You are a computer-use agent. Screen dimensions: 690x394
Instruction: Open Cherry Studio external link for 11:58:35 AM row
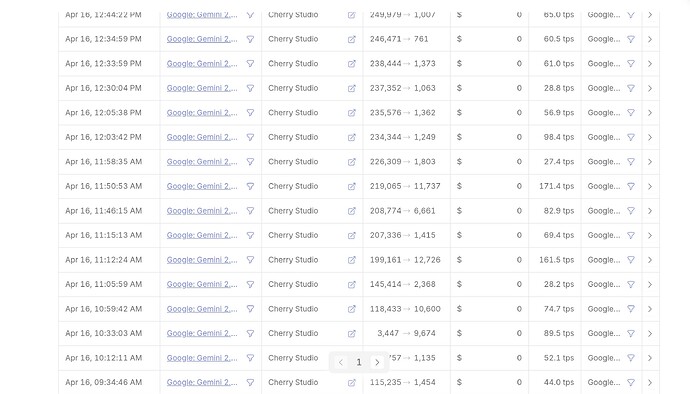point(352,162)
